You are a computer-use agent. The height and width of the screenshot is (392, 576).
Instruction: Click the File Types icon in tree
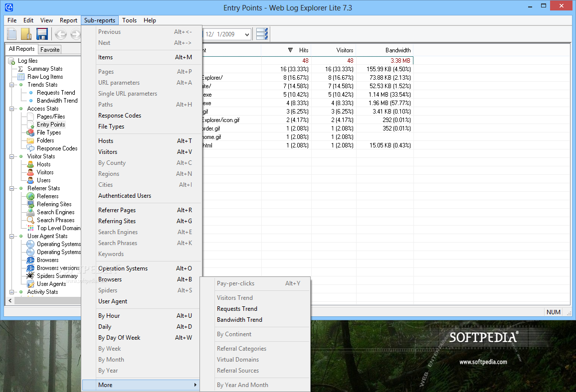31,132
